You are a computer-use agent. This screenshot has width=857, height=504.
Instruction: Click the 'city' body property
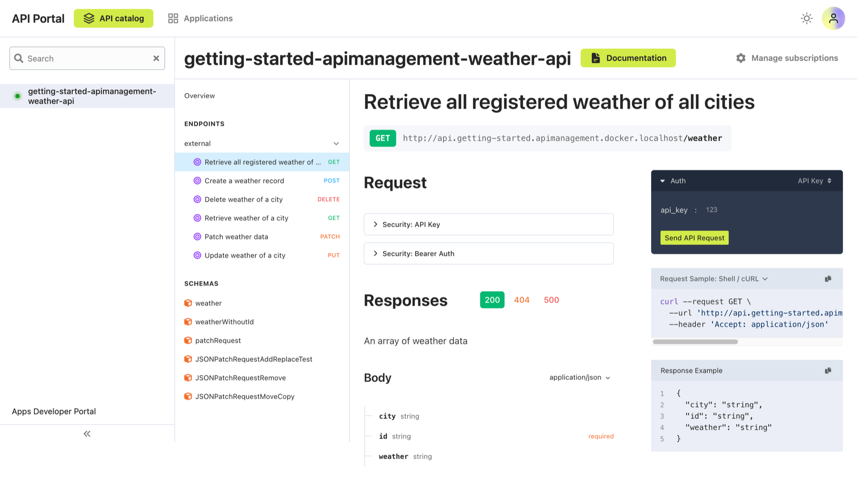(x=387, y=416)
